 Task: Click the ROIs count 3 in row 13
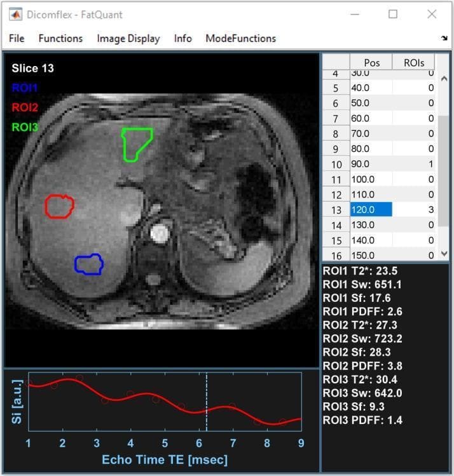coord(413,210)
